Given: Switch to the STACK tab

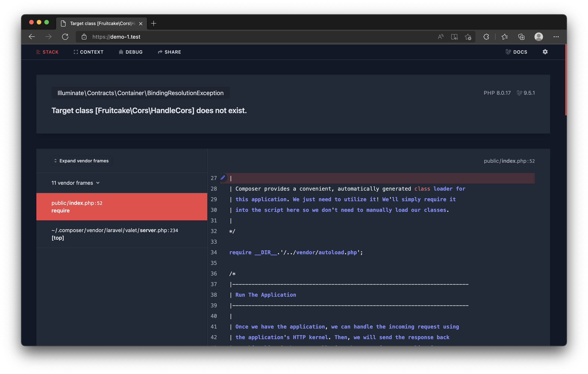Looking at the screenshot, I should point(47,52).
